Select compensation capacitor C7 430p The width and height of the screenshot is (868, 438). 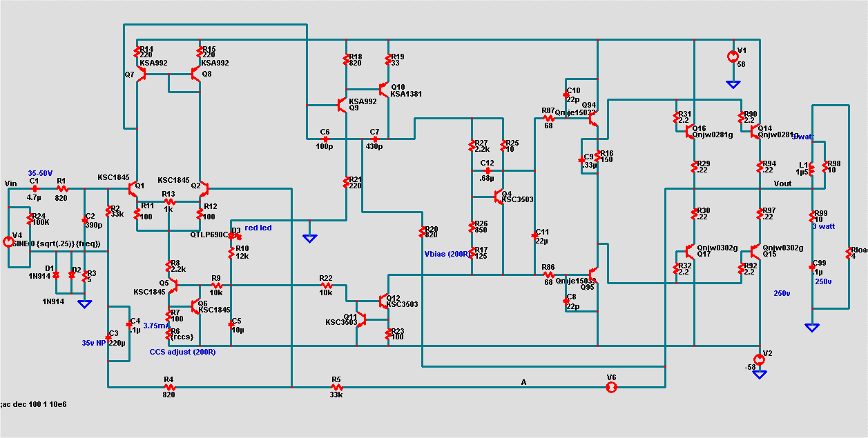click(x=374, y=139)
